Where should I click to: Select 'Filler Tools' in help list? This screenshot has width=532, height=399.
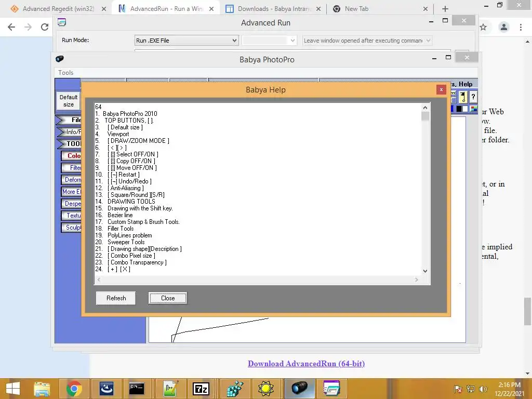tap(121, 229)
